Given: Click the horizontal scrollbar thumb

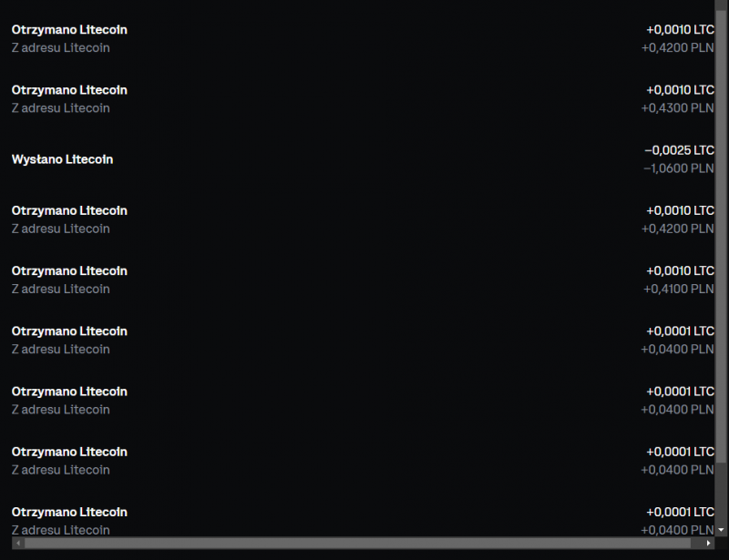Looking at the screenshot, I should coord(357,543).
